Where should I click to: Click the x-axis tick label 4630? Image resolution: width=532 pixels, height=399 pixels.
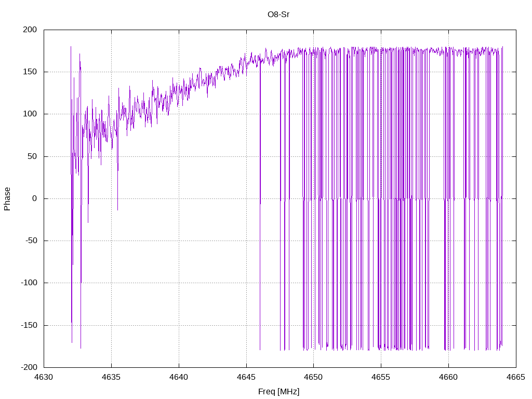(44, 377)
